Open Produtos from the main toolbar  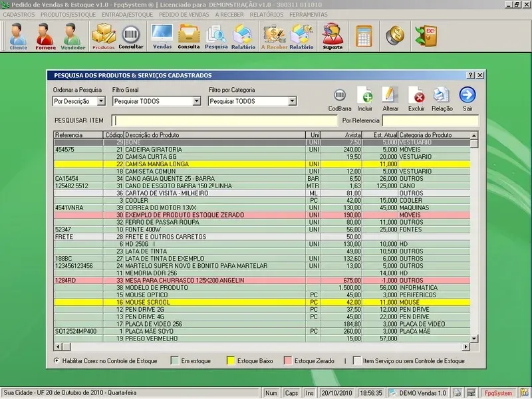pyautogui.click(x=103, y=36)
